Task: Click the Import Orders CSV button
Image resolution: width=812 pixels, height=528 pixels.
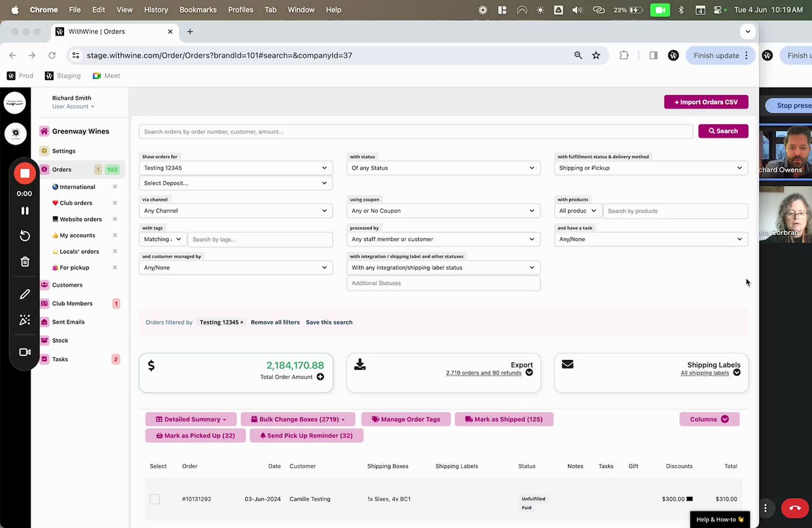Action: click(706, 102)
